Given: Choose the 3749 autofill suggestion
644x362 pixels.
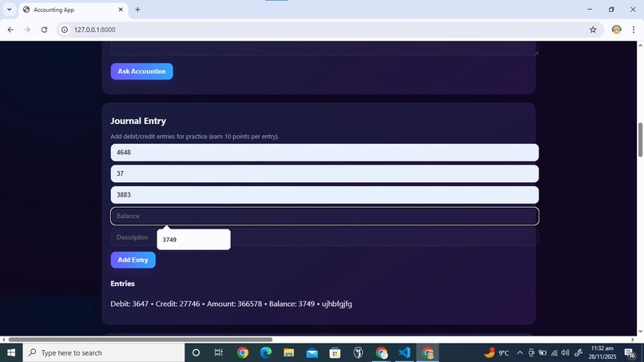Looking at the screenshot, I should pyautogui.click(x=193, y=240).
